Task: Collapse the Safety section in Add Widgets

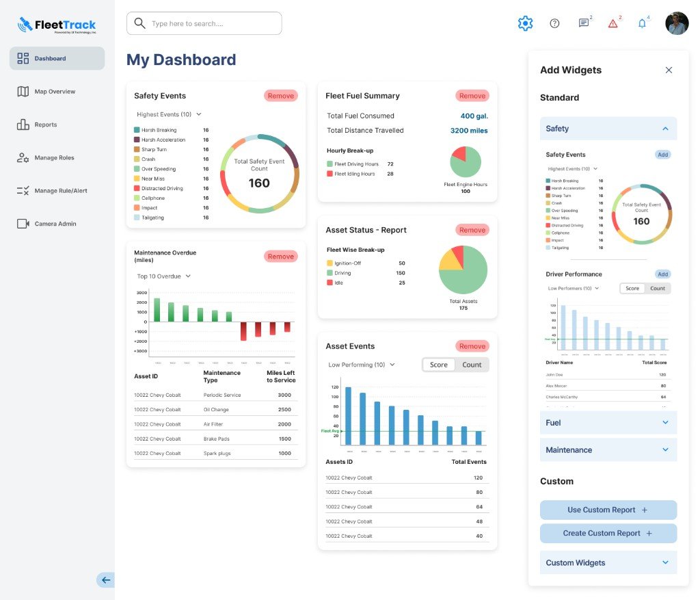Action: (x=608, y=129)
